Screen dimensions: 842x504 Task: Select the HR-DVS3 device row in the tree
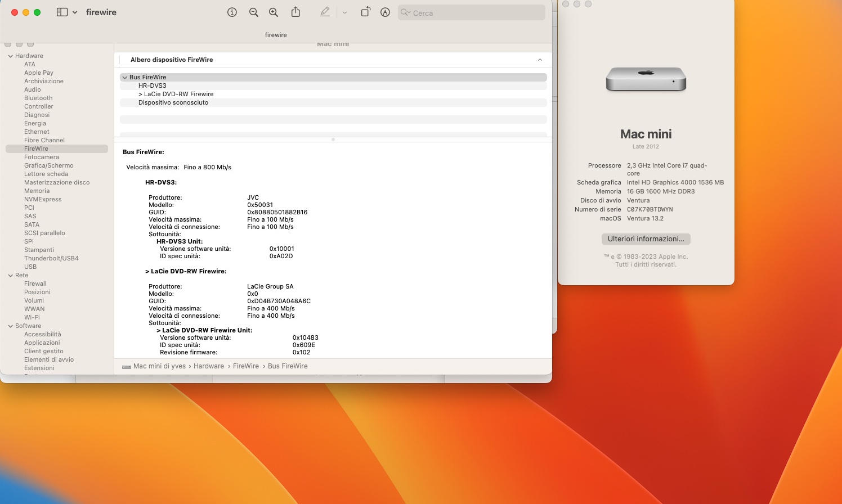[x=333, y=86]
